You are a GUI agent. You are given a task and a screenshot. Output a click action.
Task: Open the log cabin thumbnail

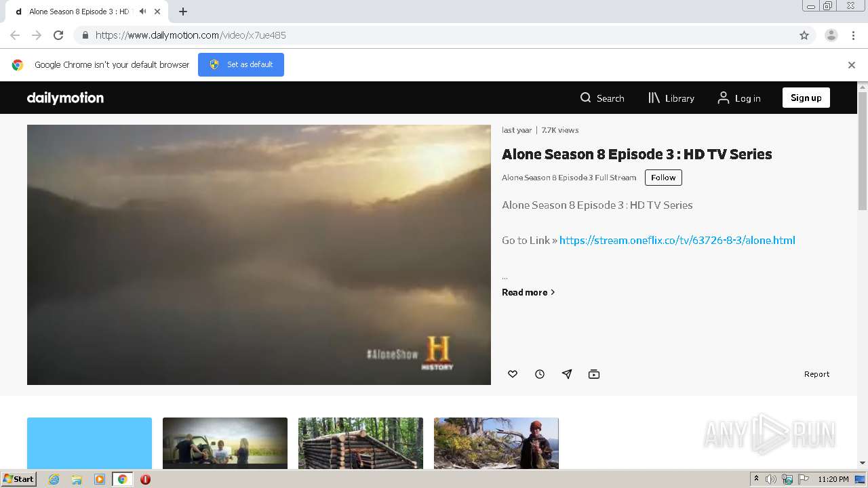361,443
